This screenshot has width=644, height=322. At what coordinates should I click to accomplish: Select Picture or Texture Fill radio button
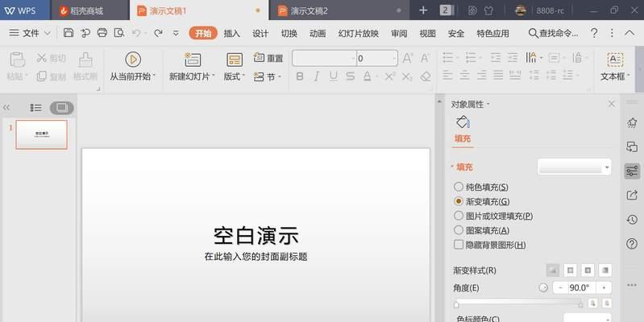pos(459,216)
